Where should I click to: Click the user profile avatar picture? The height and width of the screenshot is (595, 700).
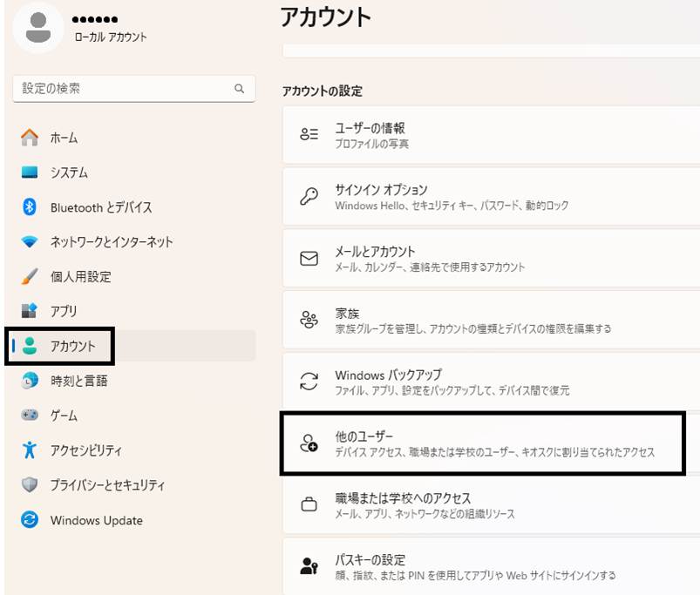[x=38, y=28]
